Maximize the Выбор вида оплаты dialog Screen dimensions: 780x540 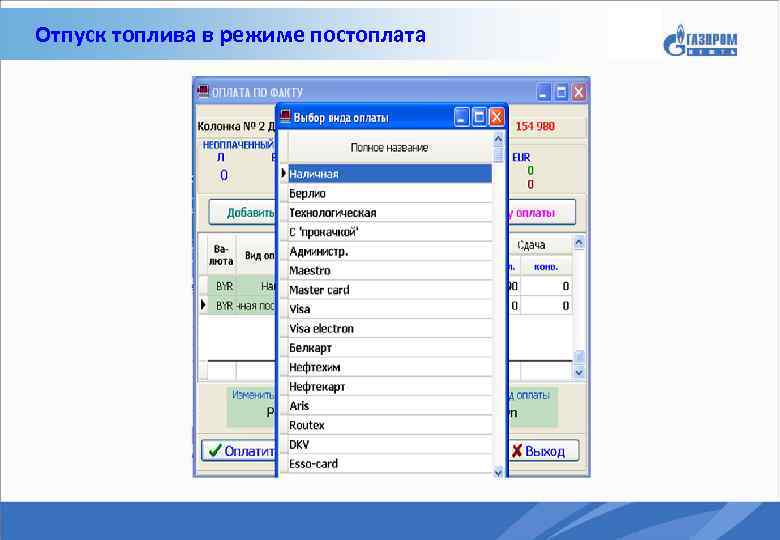point(479,117)
